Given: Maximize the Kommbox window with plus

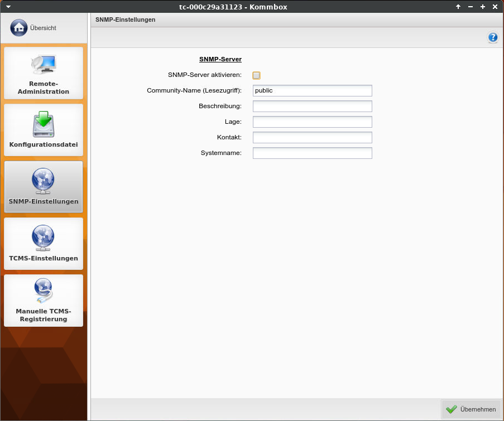Looking at the screenshot, I should pyautogui.click(x=482, y=7).
